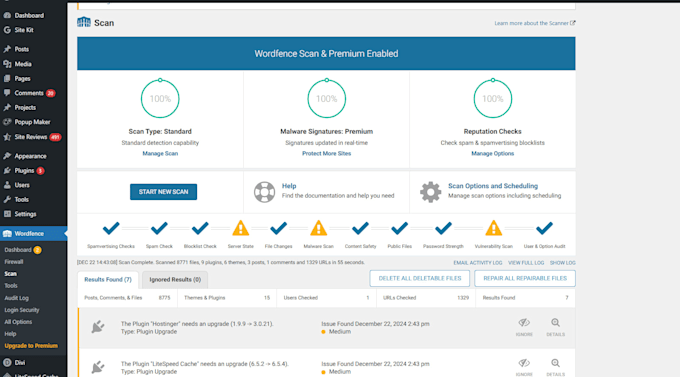This screenshot has height=377, width=680.
Task: Select the Hostinger plugin upgrade result text
Action: [197, 324]
